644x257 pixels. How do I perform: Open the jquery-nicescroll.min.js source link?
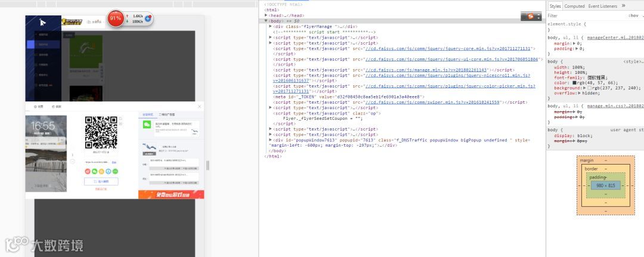click(x=448, y=76)
